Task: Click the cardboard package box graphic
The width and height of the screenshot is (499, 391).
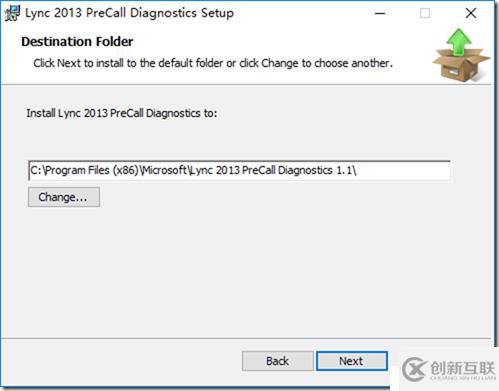Action: click(461, 65)
